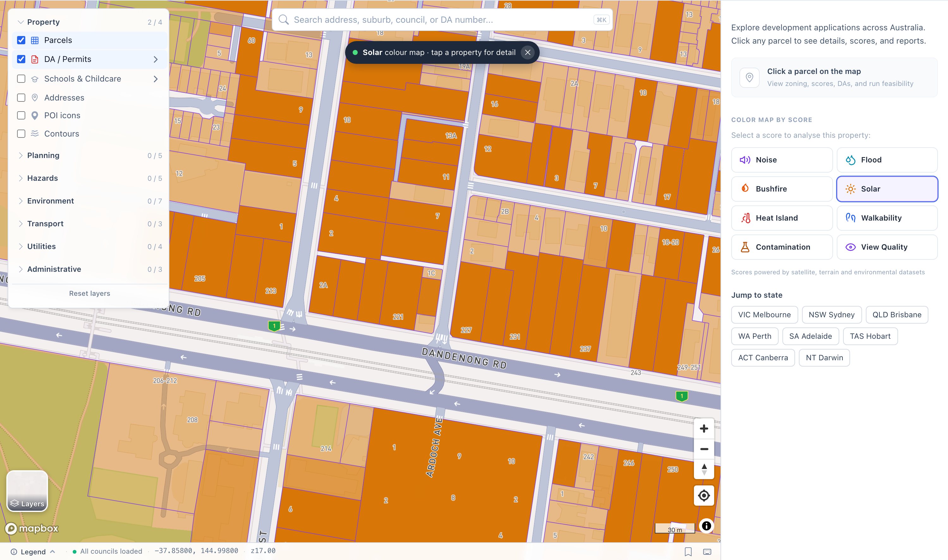Click the "Click a parcel on the map" card
Viewport: 948px width, 560px height.
[x=834, y=77]
